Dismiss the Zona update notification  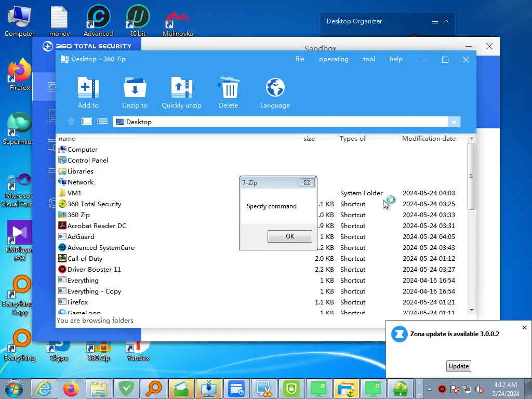[x=524, y=327]
